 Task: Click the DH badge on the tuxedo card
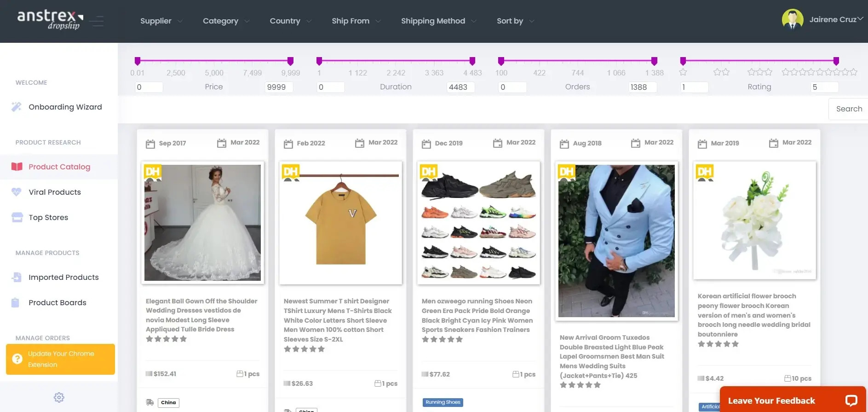[566, 173]
